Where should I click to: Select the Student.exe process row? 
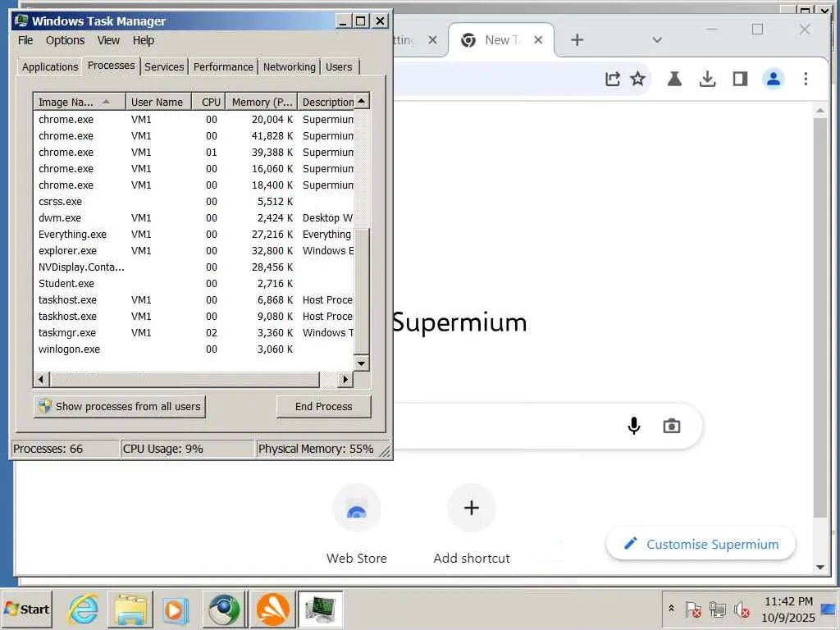click(x=194, y=283)
